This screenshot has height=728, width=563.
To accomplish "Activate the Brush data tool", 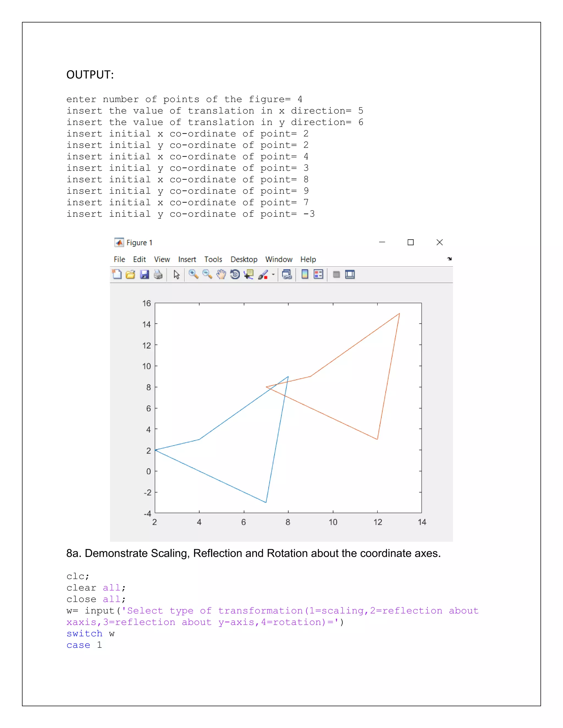I will 263,274.
